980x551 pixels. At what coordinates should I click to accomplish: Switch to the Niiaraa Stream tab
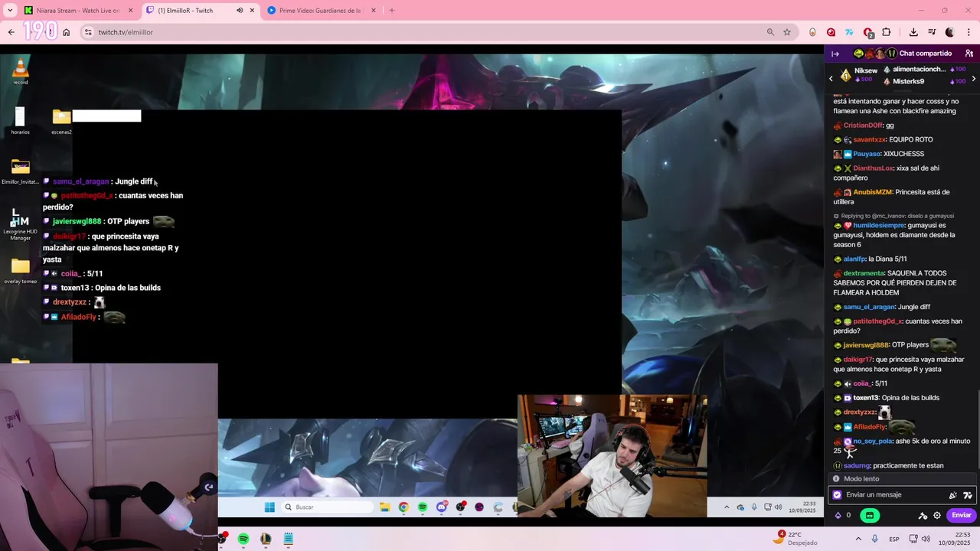[78, 11]
